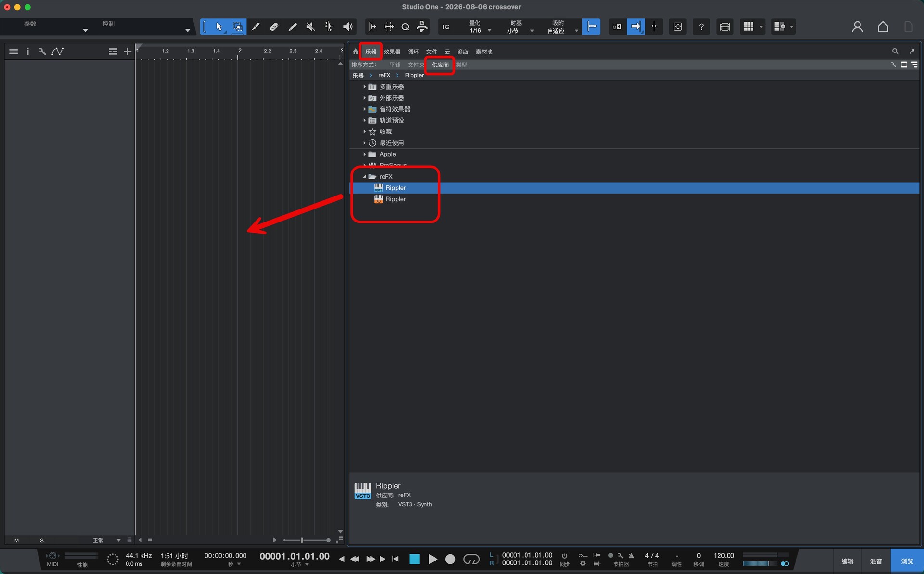Open the macro grid icon
Screen dimensions: 924x574
(749, 27)
